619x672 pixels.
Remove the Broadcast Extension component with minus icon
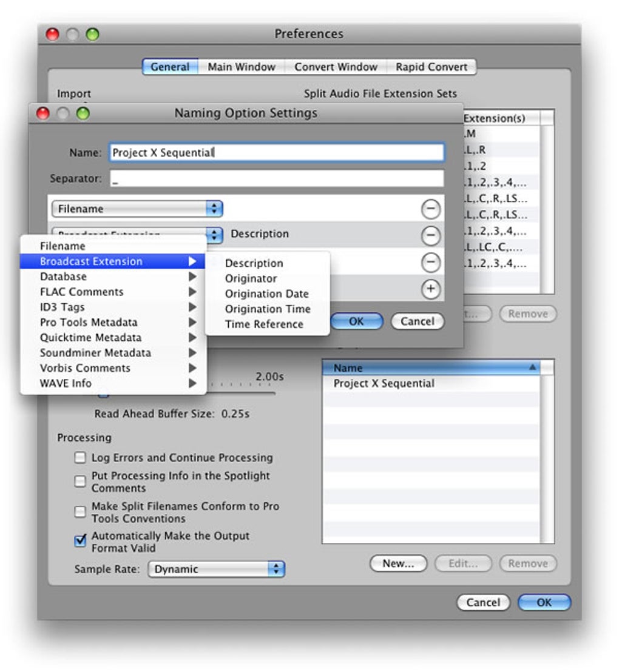(430, 235)
